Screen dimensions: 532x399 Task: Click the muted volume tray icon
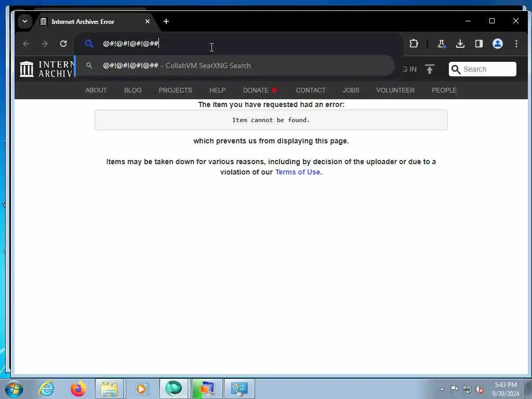pyautogui.click(x=480, y=390)
